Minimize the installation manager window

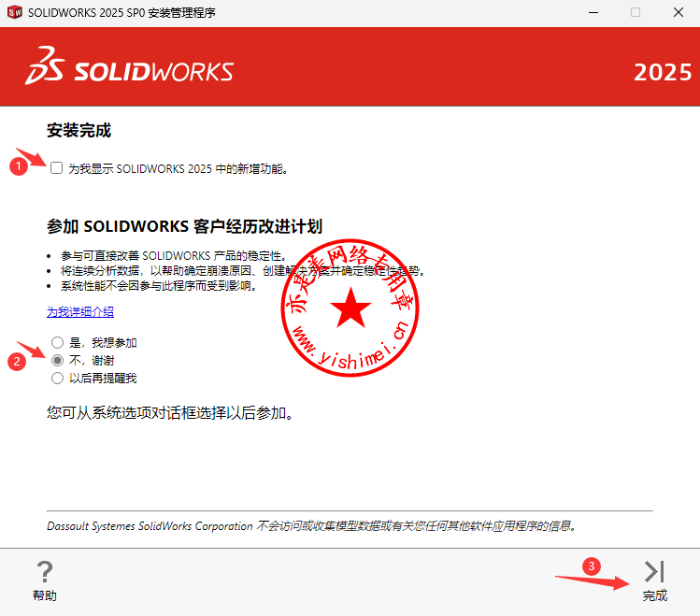pos(593,12)
